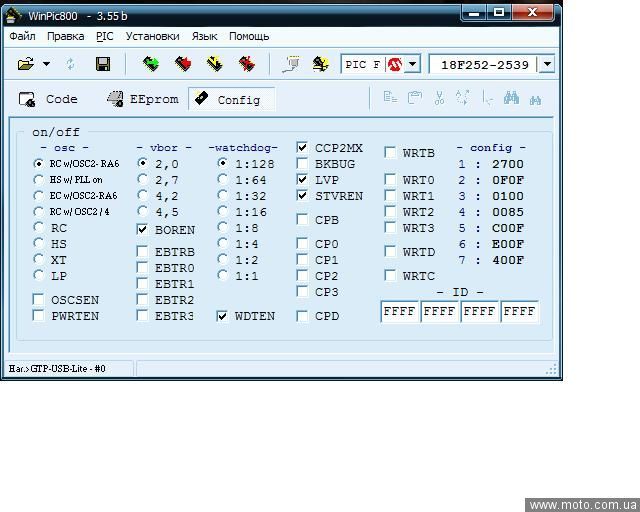640x512 pixels.
Task: Click the save floppy disk icon
Action: point(103,64)
